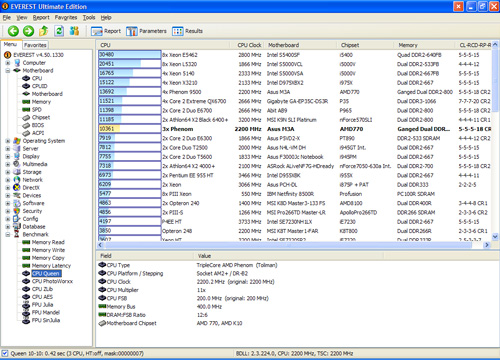Switch to the Menu tab
Image resolution: width=500 pixels, height=360 pixels.
coord(10,44)
